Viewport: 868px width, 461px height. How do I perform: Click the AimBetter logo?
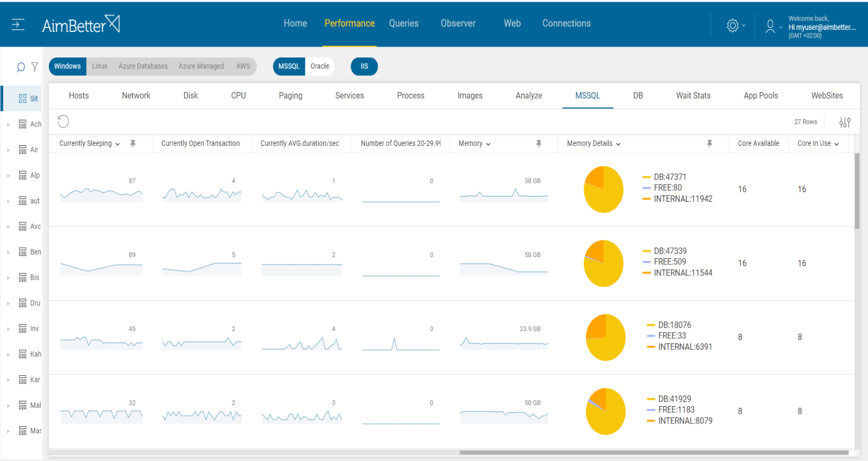click(x=81, y=24)
